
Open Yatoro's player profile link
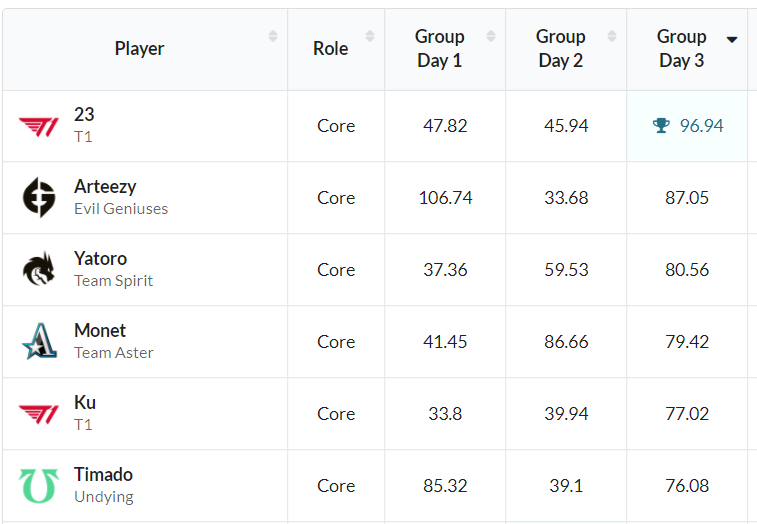100,259
